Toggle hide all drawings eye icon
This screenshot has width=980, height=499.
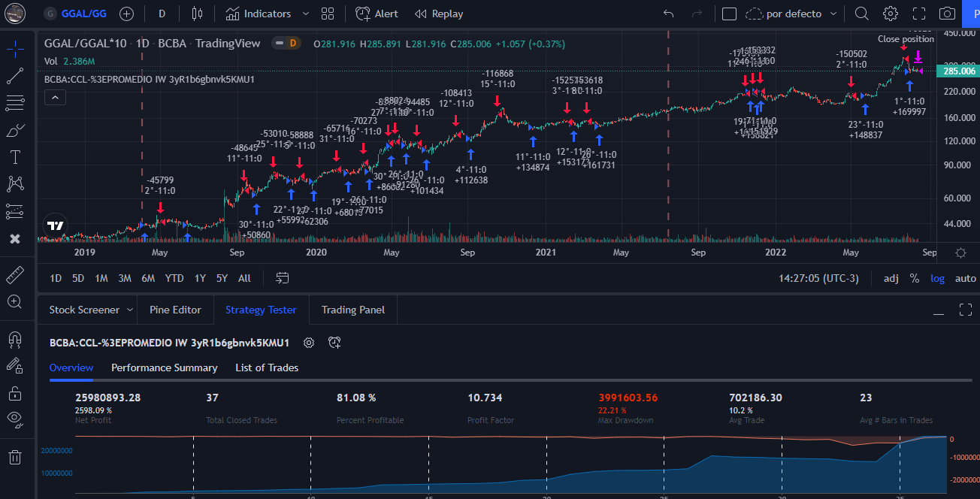click(x=14, y=419)
